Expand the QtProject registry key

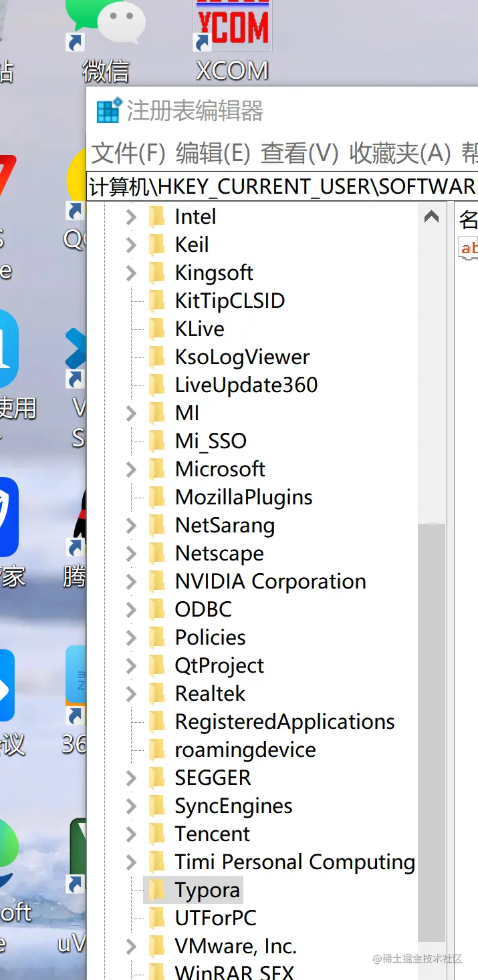[131, 665]
